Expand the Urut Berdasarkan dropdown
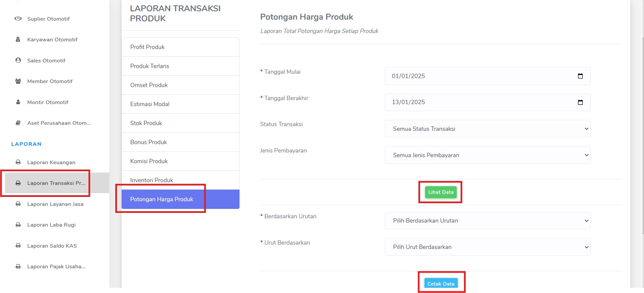Viewport: 644px width, 293px height. click(x=487, y=247)
